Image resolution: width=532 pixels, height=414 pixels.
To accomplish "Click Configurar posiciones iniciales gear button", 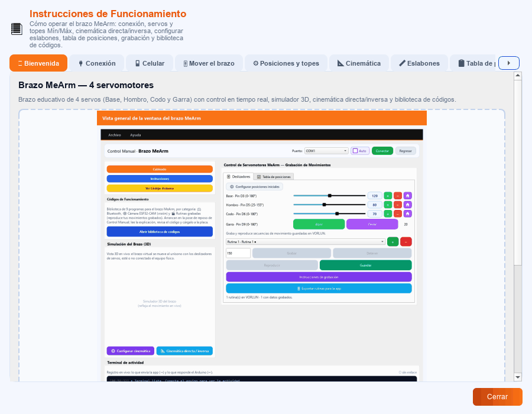I will point(254,187).
